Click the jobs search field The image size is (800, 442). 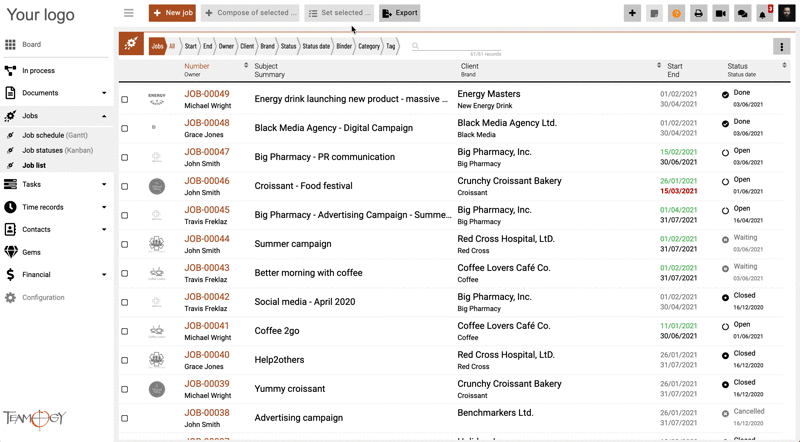(456, 46)
